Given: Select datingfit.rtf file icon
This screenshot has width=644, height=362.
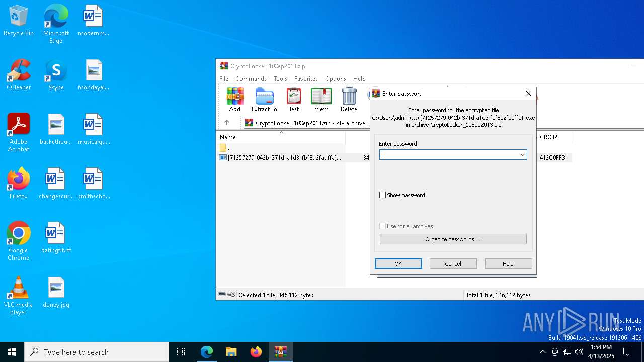Looking at the screenshot, I should tap(56, 238).
